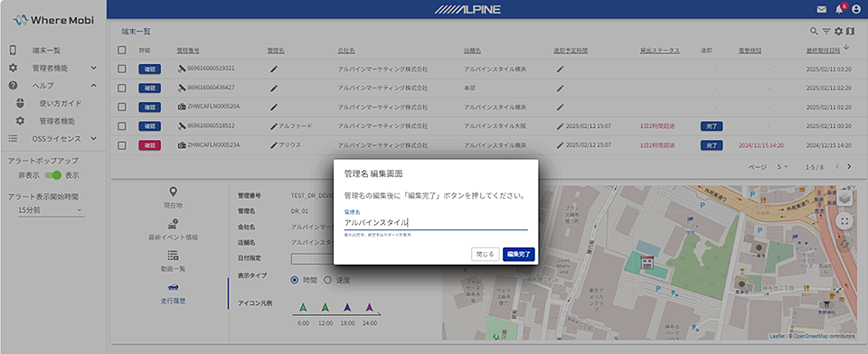Screen dimensions: 868x354
Task: Click the 日付指定 date input field
Action: (x=312, y=258)
